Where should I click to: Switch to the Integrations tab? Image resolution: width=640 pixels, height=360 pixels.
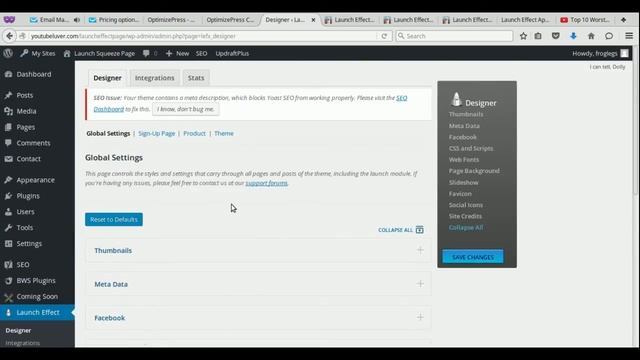(x=154, y=78)
